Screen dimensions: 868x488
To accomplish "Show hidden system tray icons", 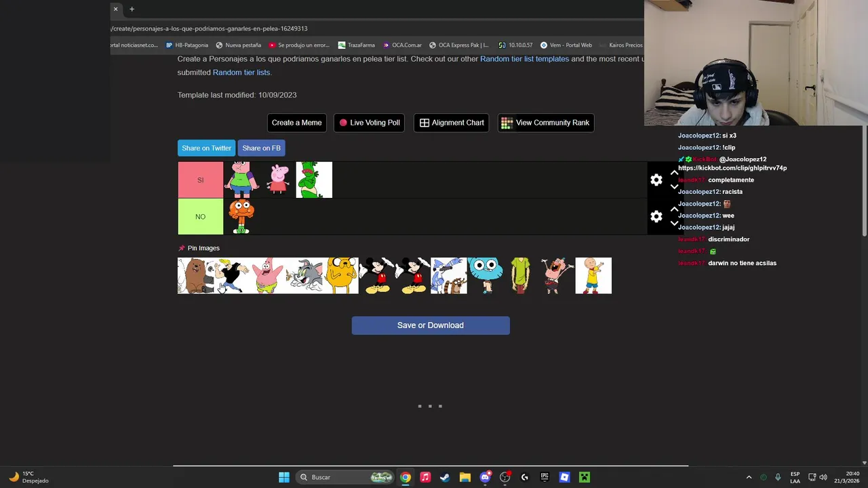I will [749, 477].
